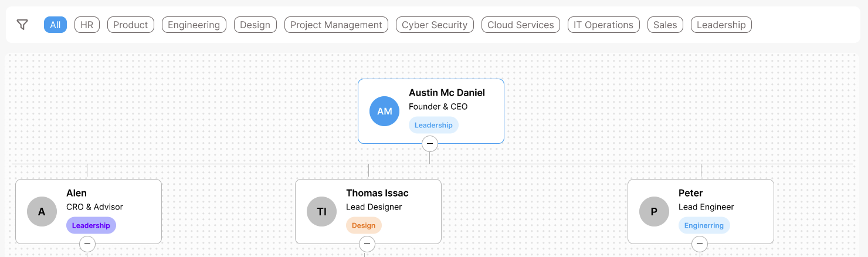Toggle the Product filter chip

click(131, 25)
